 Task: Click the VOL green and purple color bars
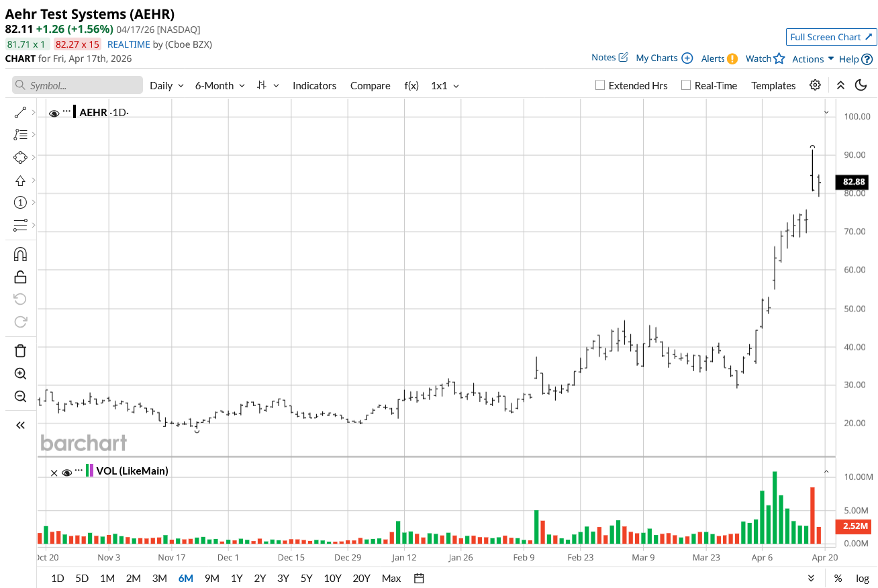tap(89, 470)
